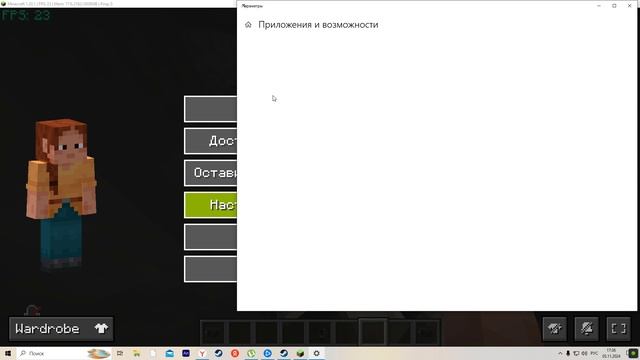Image resolution: width=640 pixels, height=360 pixels.
Task: Switch to the Minecraft cube icon on the taskbar
Action: 300,353
